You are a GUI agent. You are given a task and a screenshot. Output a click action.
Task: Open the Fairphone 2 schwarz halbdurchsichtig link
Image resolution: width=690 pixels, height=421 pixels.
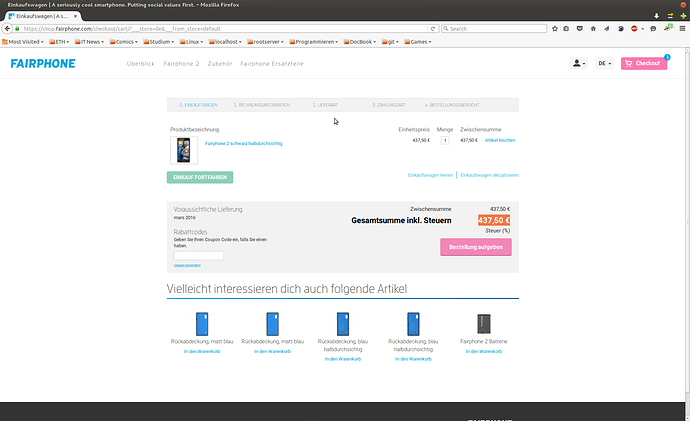[x=243, y=143]
